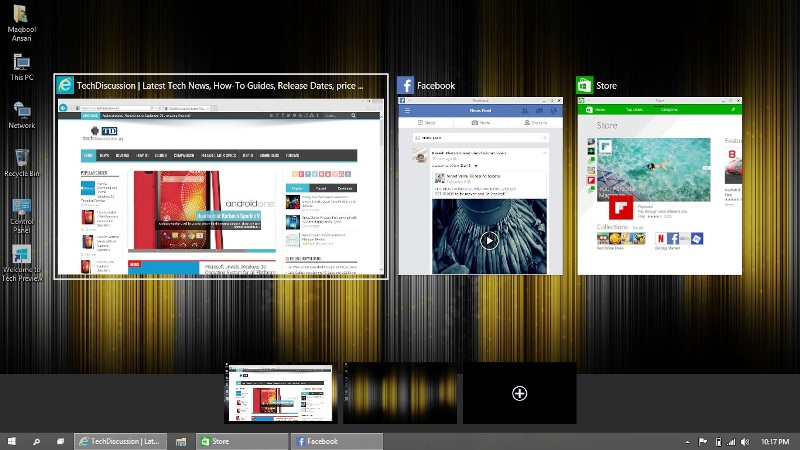Open Welcome to Tech Preview shortcut
The image size is (800, 450).
[x=21, y=260]
